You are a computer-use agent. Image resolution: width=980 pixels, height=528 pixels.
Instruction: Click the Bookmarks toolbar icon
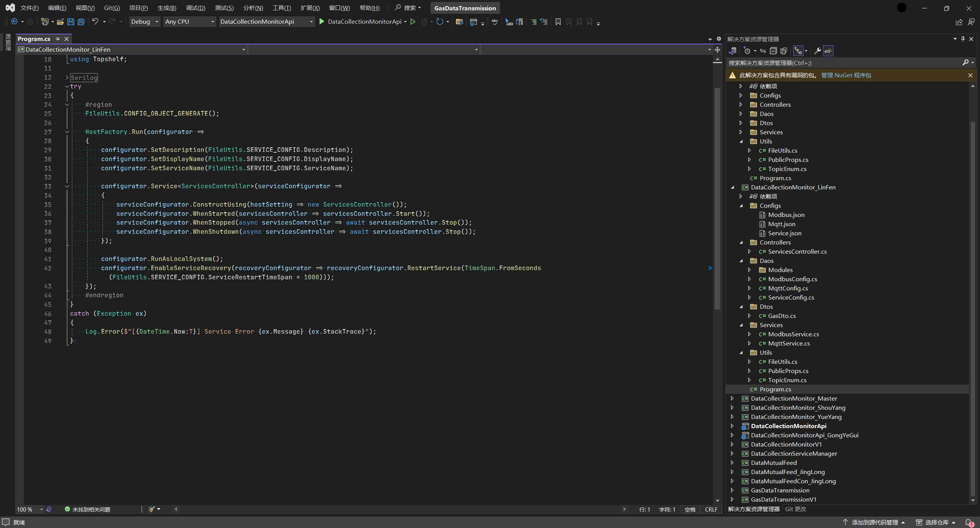pos(558,21)
